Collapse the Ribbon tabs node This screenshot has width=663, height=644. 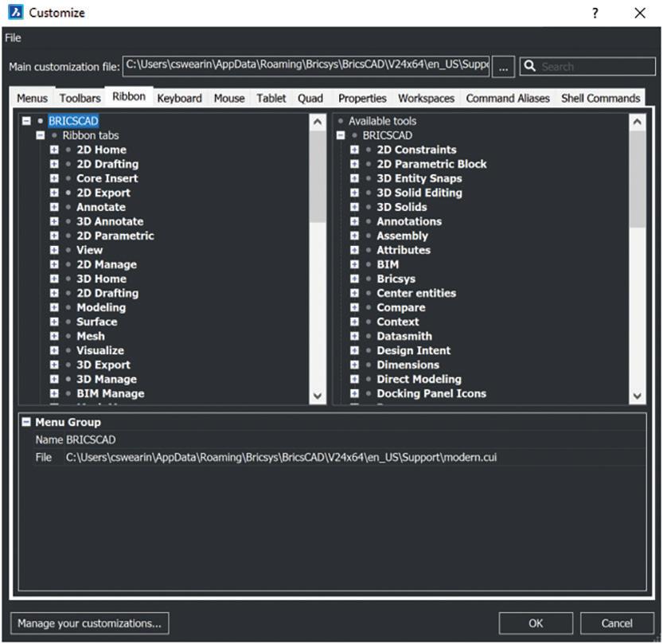pyautogui.click(x=41, y=135)
